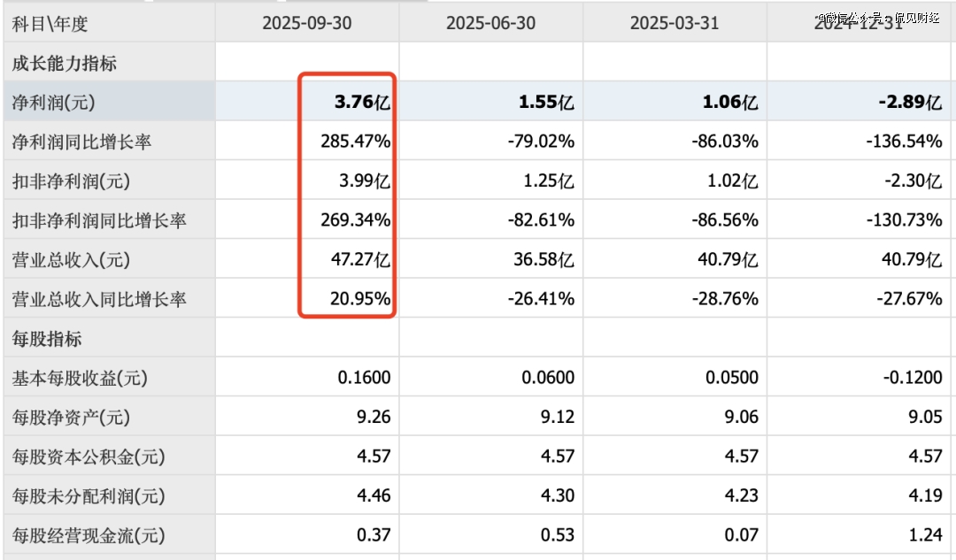Select the 285.47% growth rate cell
The width and height of the screenshot is (956, 560).
tap(356, 142)
